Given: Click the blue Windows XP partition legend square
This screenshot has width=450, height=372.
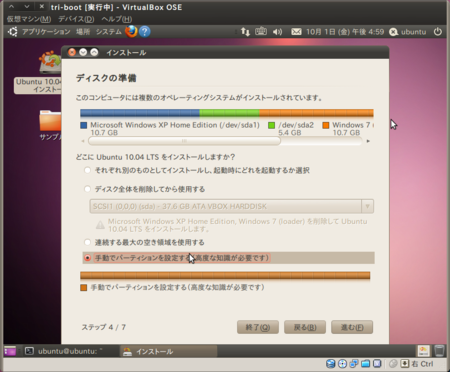Looking at the screenshot, I should 84,125.
